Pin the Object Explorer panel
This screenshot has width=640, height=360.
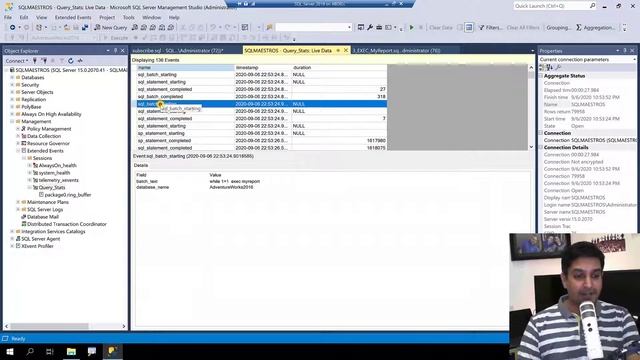point(115,51)
